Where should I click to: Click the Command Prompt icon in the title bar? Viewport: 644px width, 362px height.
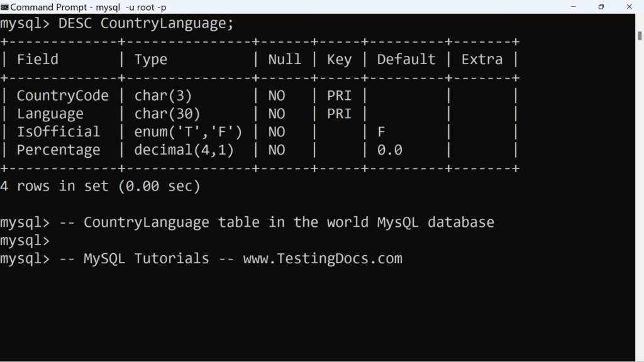pyautogui.click(x=6, y=7)
